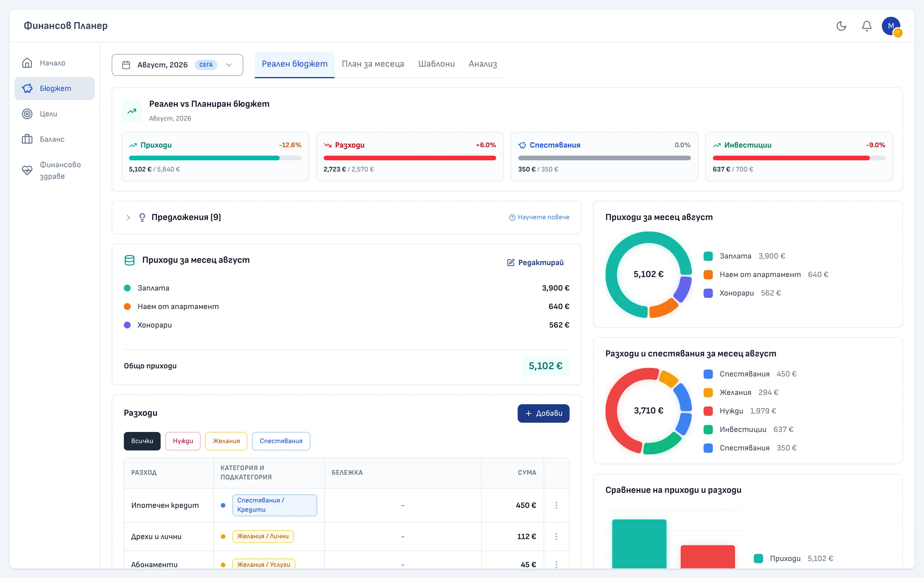Click the rising arrow icon on Приходи card
924x578 pixels.
coord(133,145)
